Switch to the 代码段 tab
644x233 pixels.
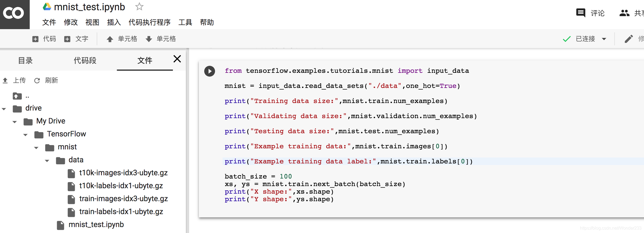(x=85, y=60)
